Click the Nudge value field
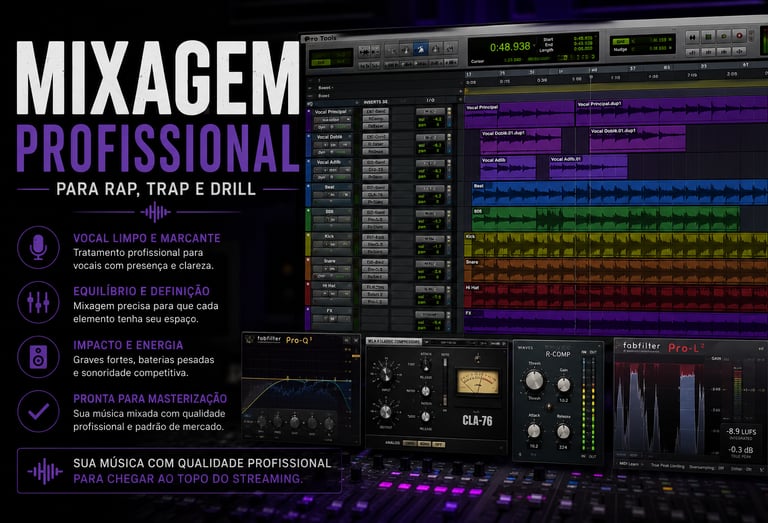Viewport: 768px width, 523px height. [657, 48]
